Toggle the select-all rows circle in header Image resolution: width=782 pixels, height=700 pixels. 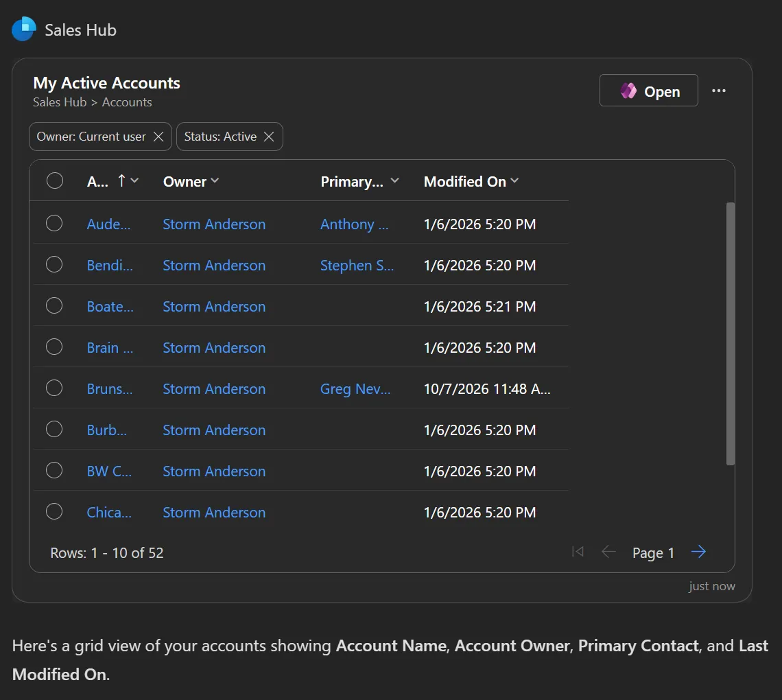tap(55, 180)
